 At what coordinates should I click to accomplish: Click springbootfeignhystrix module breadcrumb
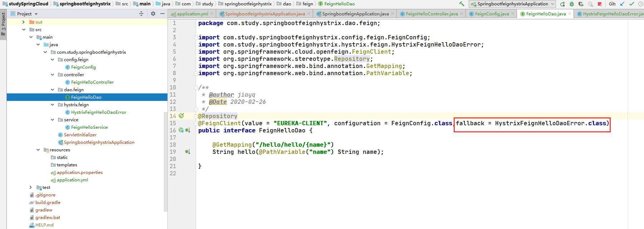click(82, 4)
